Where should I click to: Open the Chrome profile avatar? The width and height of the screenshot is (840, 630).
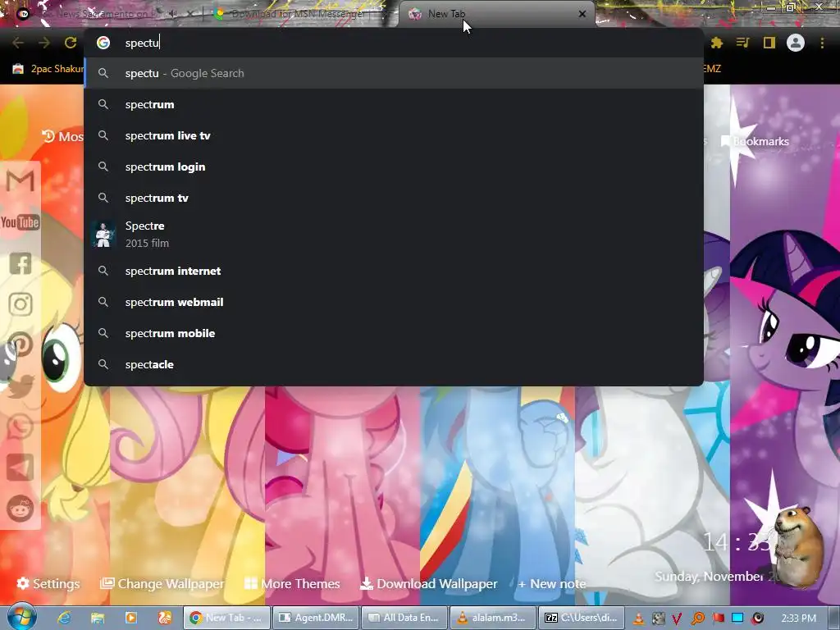coord(796,43)
